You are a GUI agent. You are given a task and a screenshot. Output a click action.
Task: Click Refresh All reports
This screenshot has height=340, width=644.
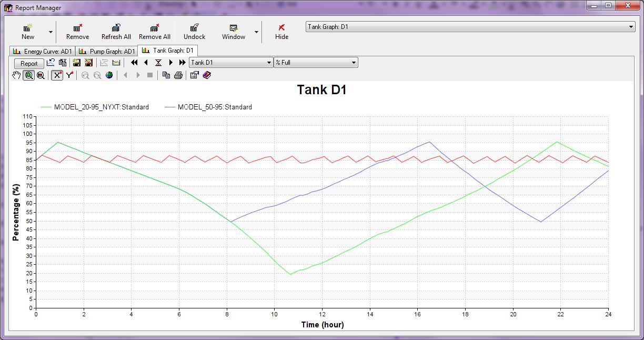[116, 32]
